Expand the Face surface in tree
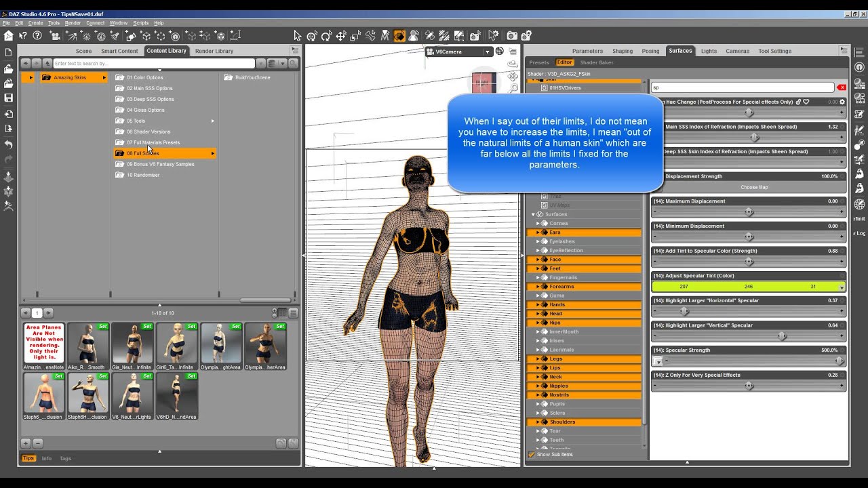Image resolution: width=868 pixels, height=488 pixels. pyautogui.click(x=538, y=260)
